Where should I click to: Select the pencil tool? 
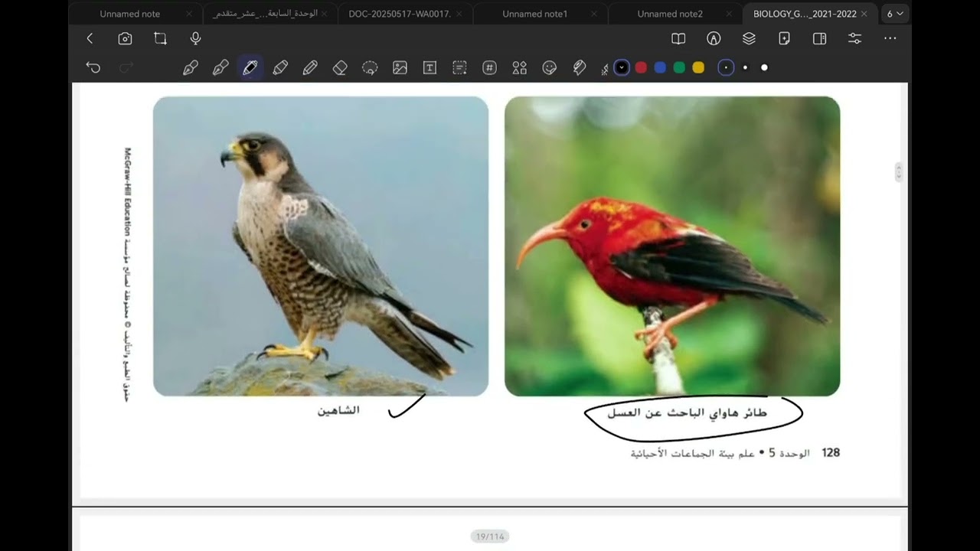(x=310, y=67)
